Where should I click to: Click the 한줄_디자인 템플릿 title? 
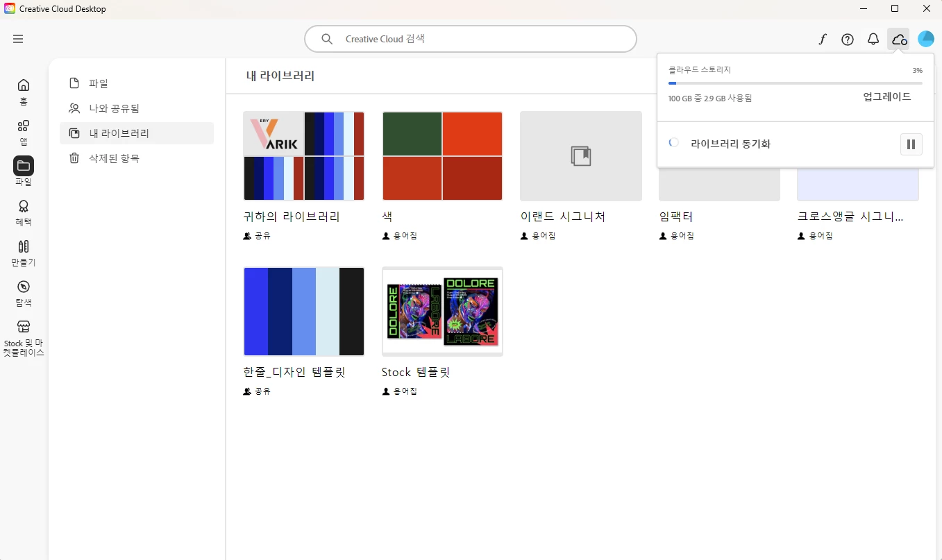(294, 372)
